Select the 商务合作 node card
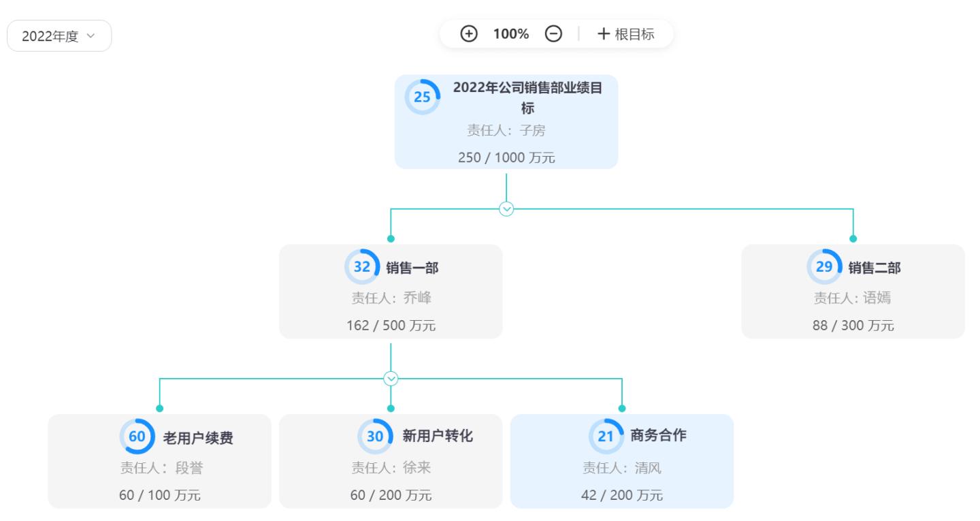 point(621,460)
